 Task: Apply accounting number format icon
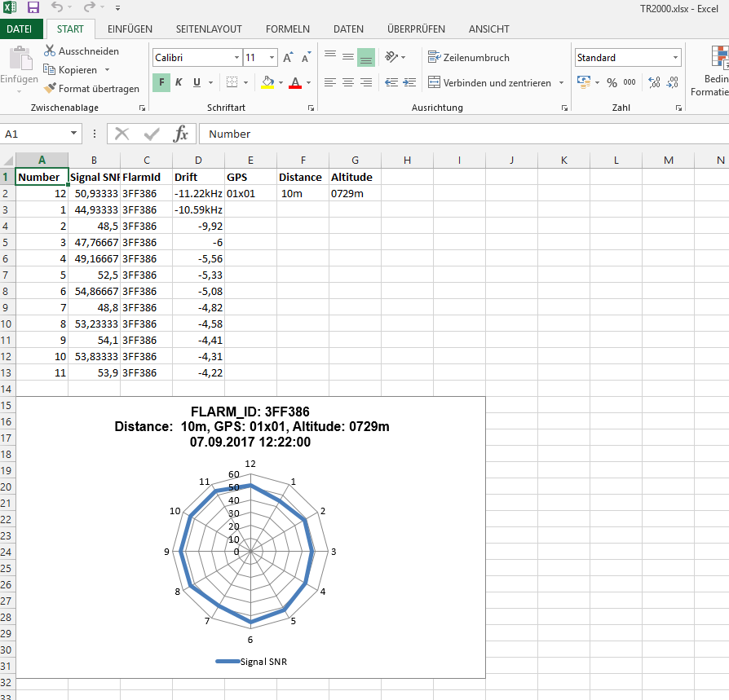pyautogui.click(x=584, y=82)
